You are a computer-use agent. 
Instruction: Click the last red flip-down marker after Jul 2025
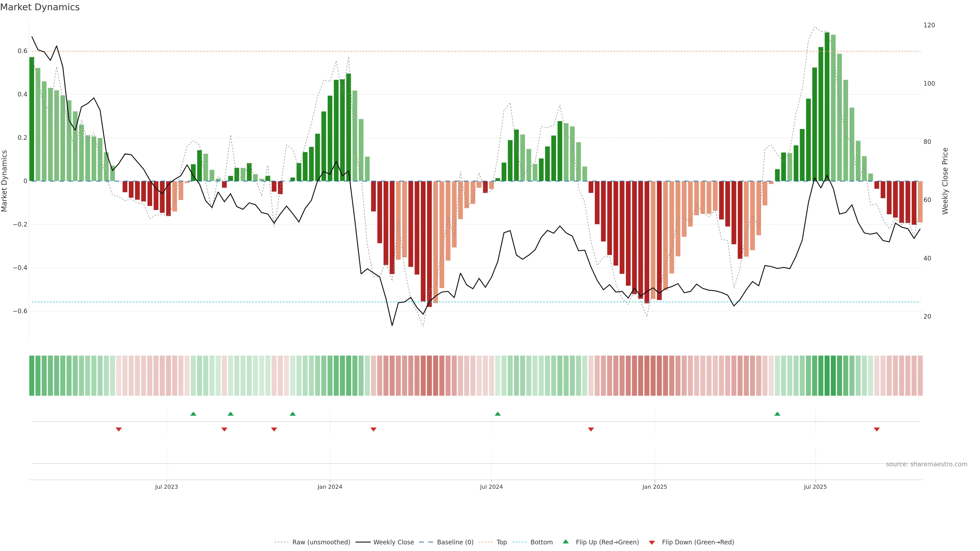[877, 429]
